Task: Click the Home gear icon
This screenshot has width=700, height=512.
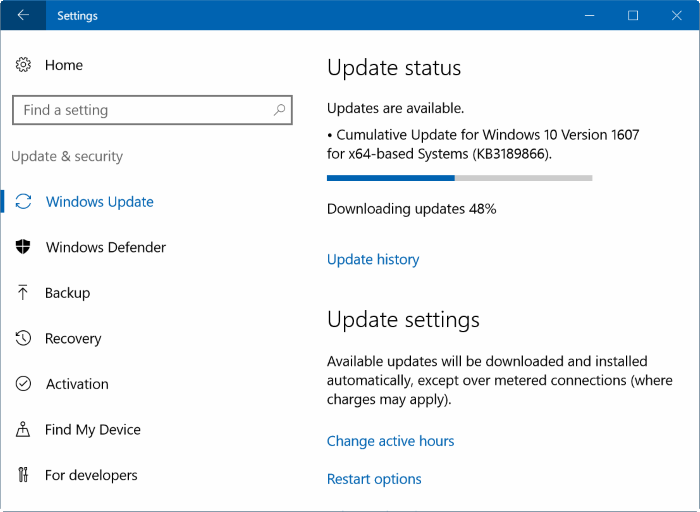Action: coord(23,65)
